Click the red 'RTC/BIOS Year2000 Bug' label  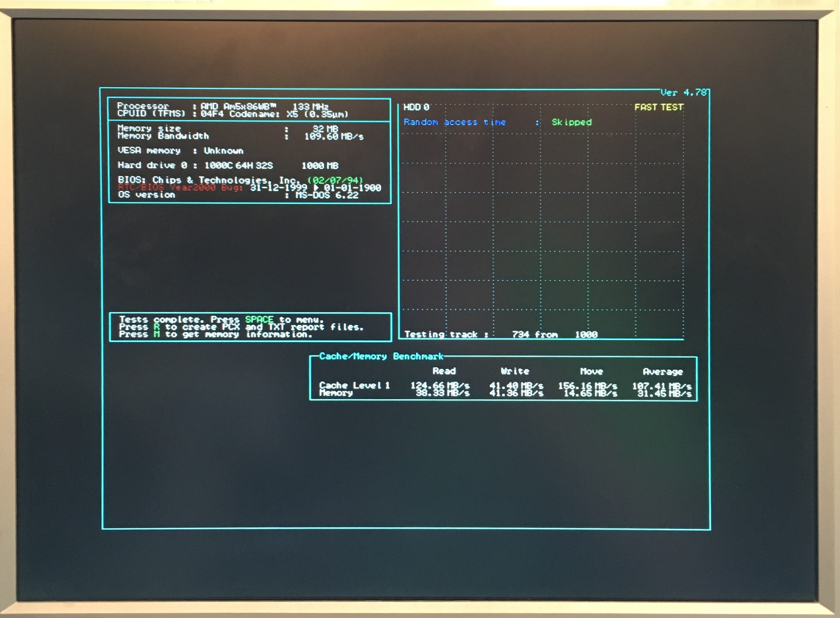tap(181, 187)
